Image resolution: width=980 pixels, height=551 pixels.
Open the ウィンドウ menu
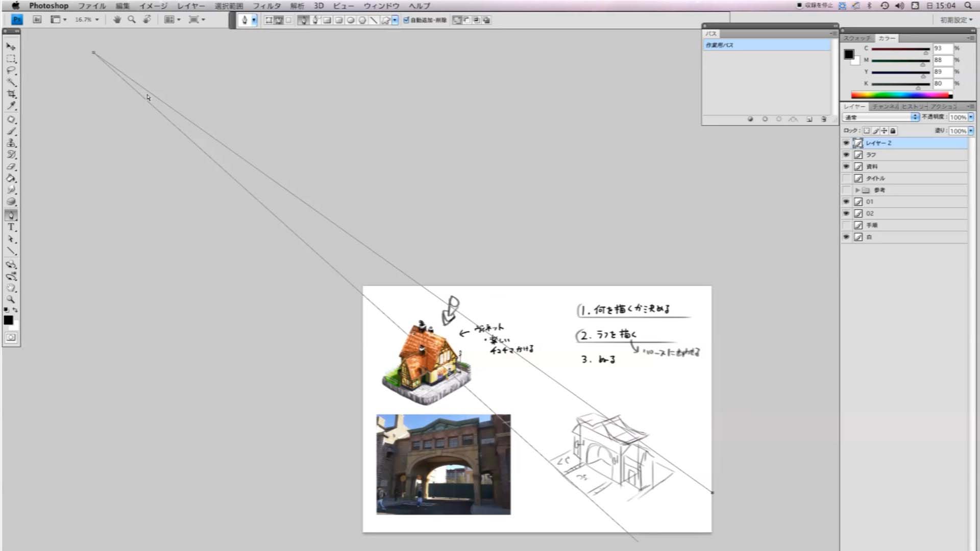pos(381,6)
